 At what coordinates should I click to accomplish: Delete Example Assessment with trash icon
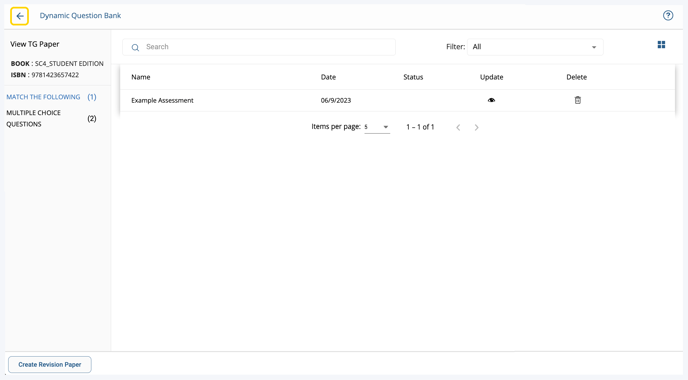(577, 100)
